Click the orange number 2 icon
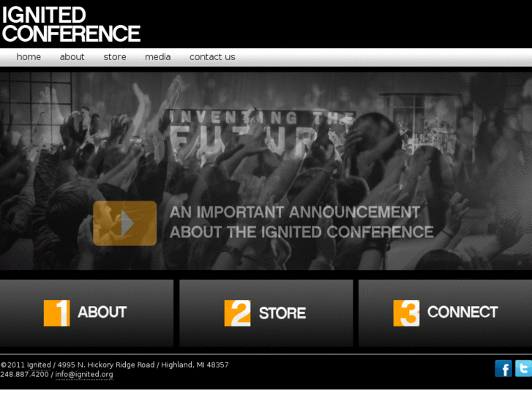 [237, 313]
